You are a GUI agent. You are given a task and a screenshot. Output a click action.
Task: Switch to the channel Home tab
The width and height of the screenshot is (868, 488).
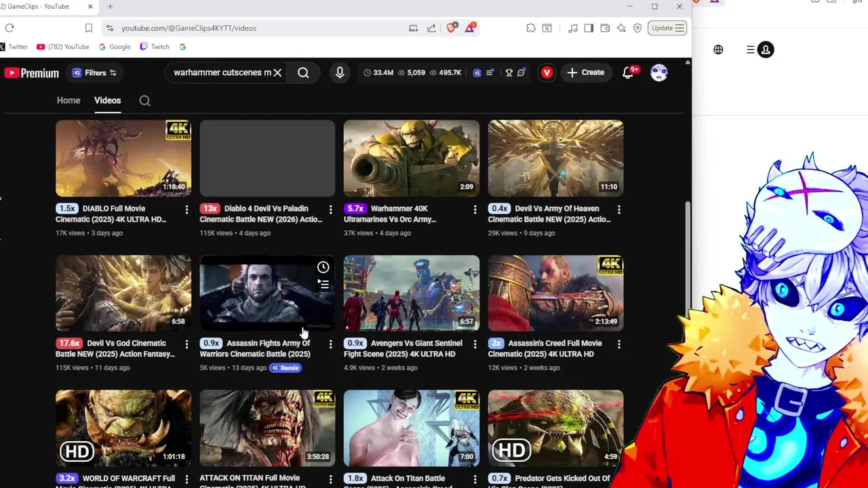[68, 100]
